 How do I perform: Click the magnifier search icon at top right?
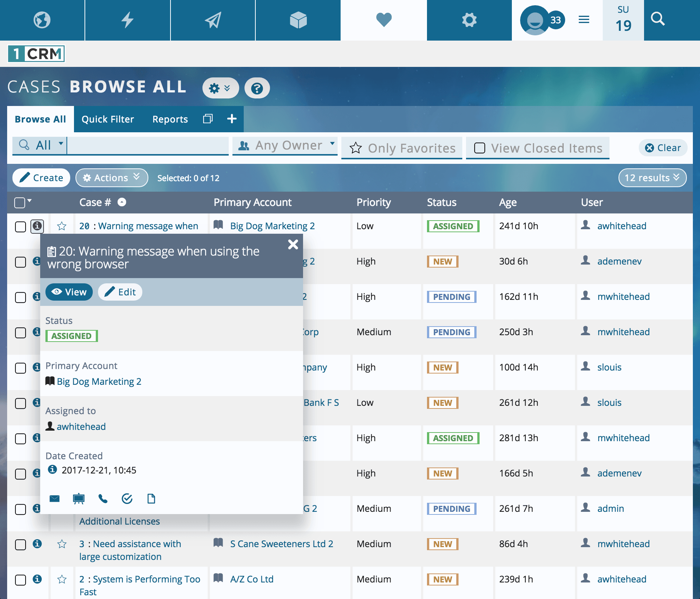(658, 19)
